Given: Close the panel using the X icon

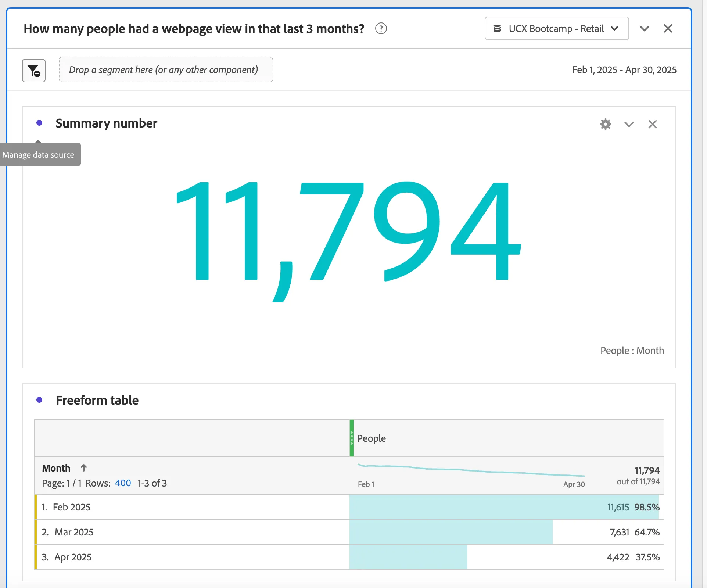Looking at the screenshot, I should pyautogui.click(x=668, y=28).
